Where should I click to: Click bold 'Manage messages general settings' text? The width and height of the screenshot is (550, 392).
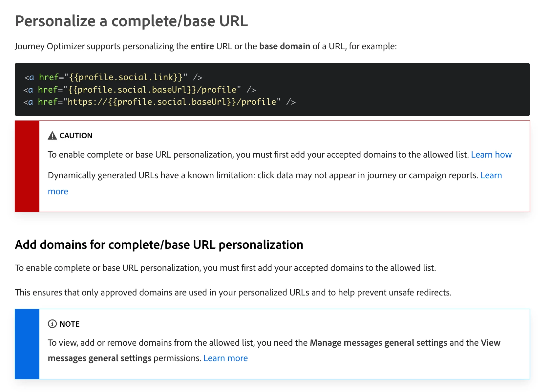coord(378,343)
